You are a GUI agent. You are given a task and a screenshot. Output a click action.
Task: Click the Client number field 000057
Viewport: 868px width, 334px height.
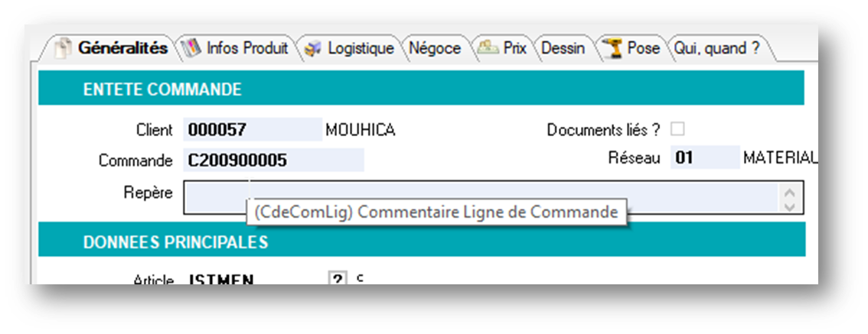coord(252,130)
